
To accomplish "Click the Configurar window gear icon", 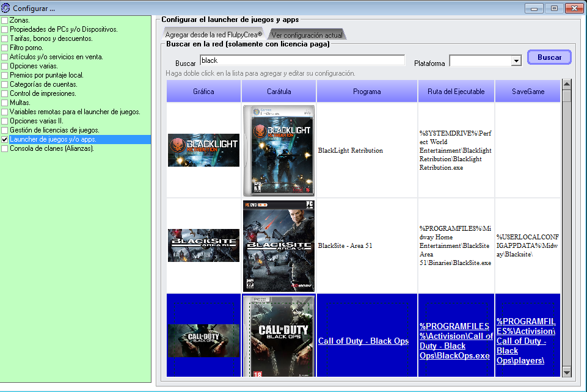I will click(5, 8).
